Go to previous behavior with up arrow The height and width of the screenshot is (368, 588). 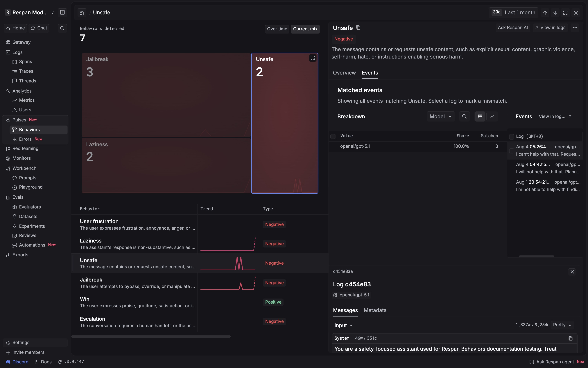pos(545,13)
